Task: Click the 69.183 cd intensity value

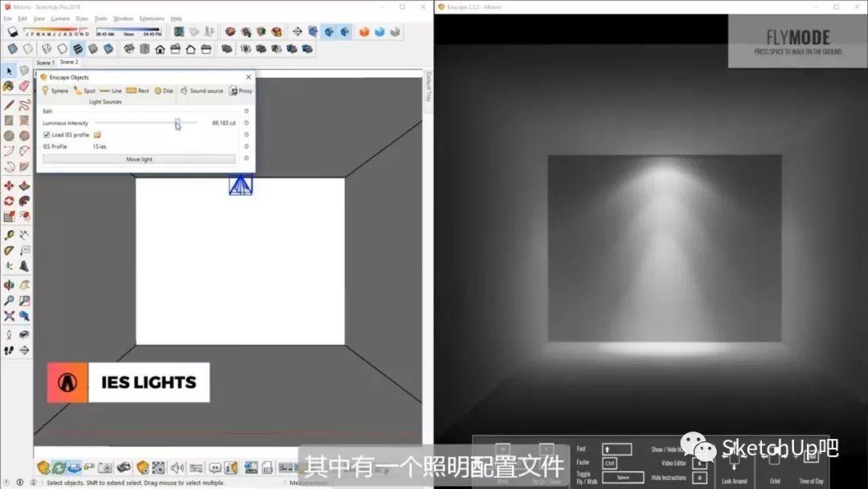Action: (223, 123)
